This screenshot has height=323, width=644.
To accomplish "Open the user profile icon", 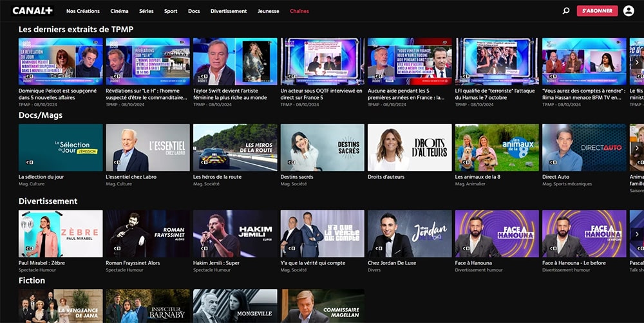I will tap(629, 11).
